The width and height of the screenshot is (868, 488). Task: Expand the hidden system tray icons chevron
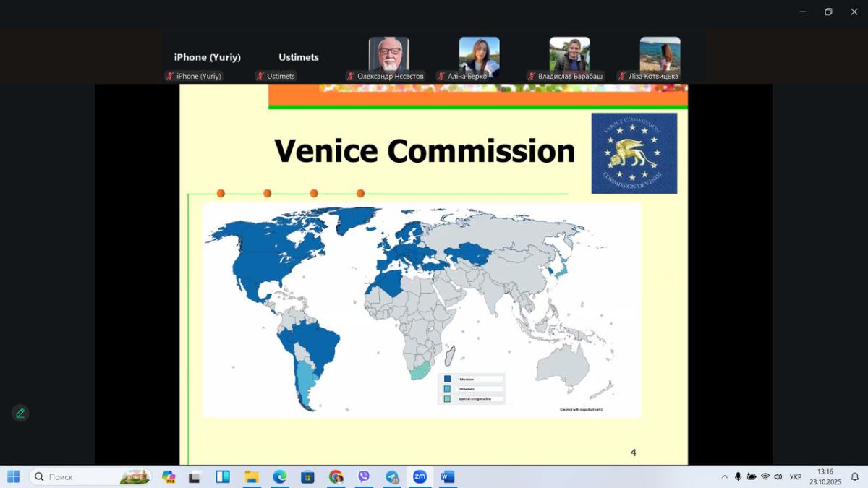(724, 476)
